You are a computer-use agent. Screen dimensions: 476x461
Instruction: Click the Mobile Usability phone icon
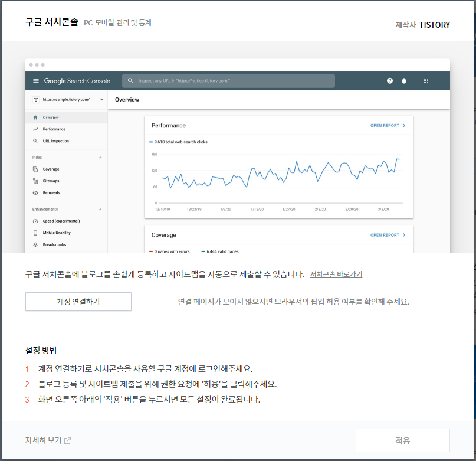click(35, 233)
